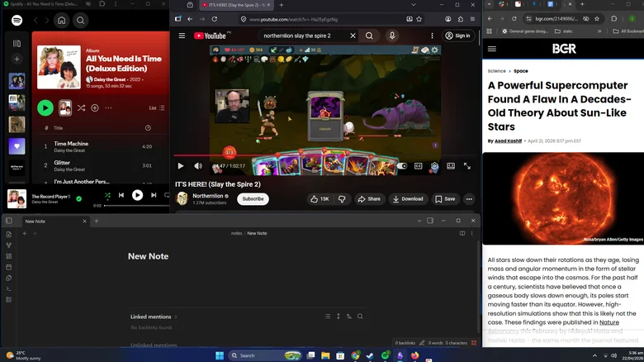Open the browser tab list chevron above YouTube
644x362 pixels.
pos(414,5)
